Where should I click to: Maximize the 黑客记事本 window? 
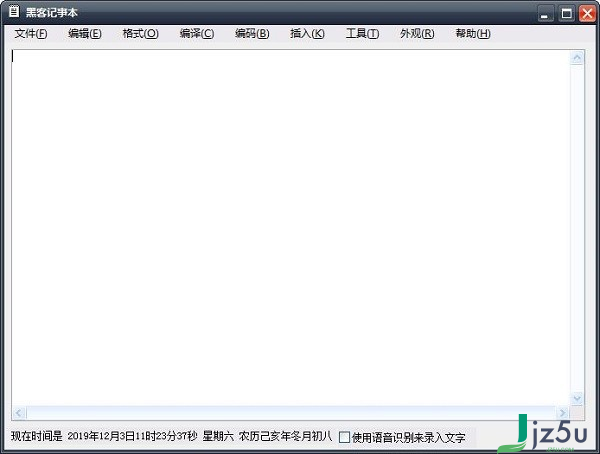(566, 14)
